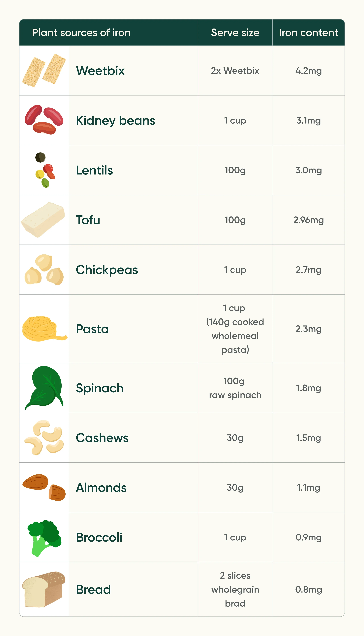Select the Kidney beans label text
The height and width of the screenshot is (636, 364).
(115, 120)
